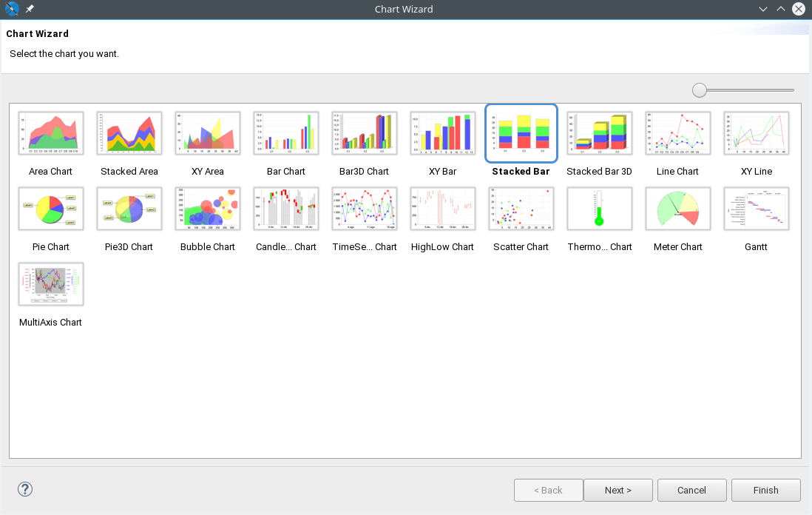Click the Next > button
This screenshot has width=812, height=515.
(618, 490)
